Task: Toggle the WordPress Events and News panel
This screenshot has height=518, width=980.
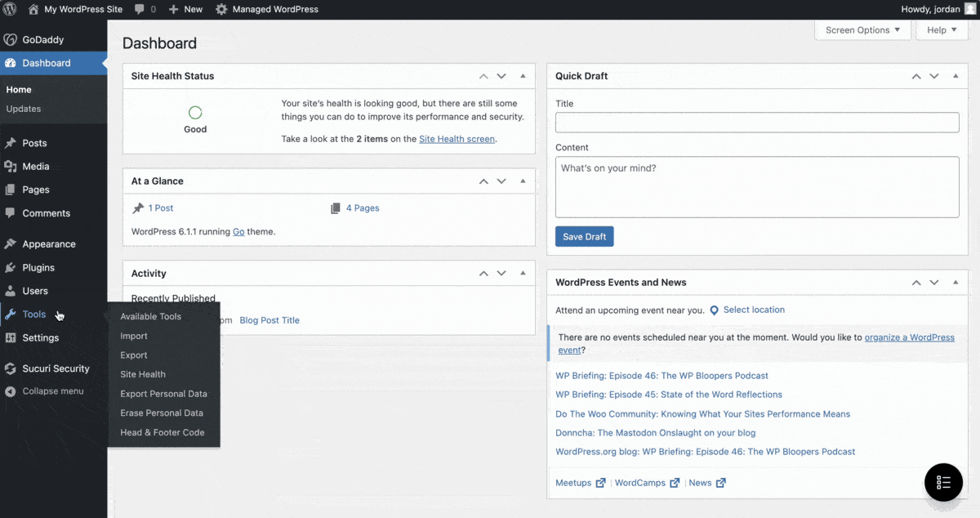Action: pos(955,282)
